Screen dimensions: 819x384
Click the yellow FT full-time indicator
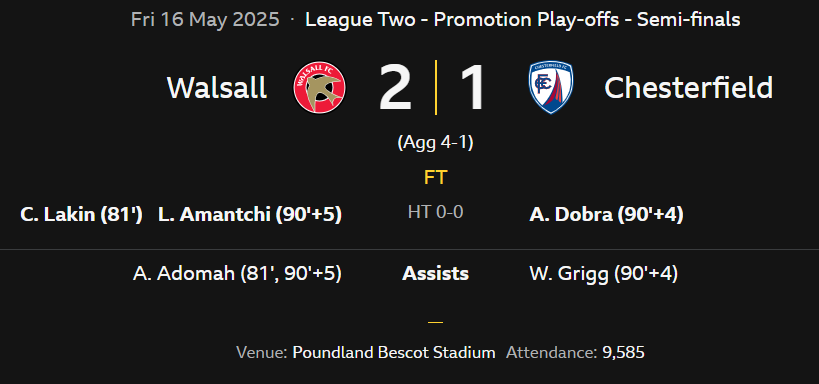tap(436, 178)
